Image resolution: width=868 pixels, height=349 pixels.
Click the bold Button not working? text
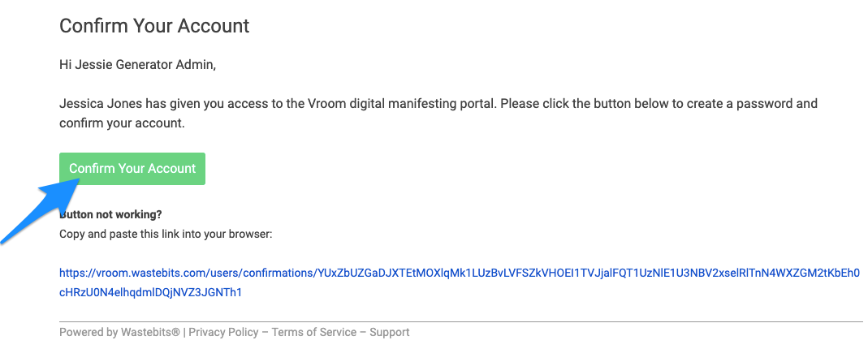pos(110,214)
